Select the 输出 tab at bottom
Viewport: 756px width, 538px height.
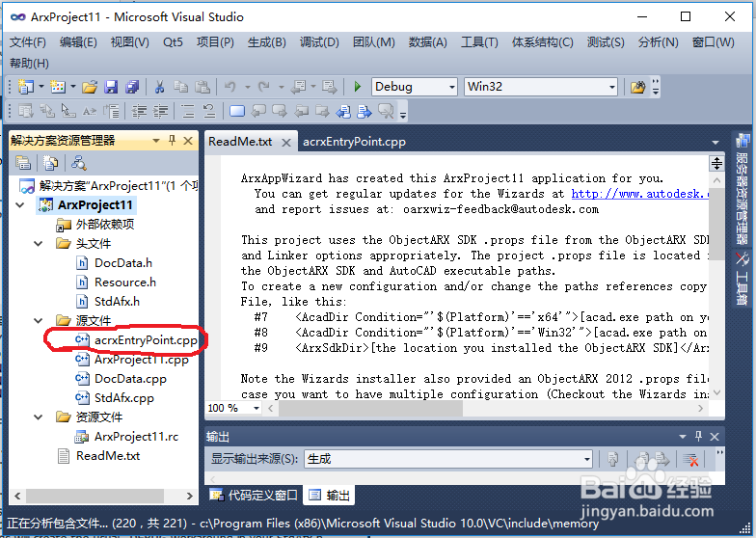[x=330, y=496]
